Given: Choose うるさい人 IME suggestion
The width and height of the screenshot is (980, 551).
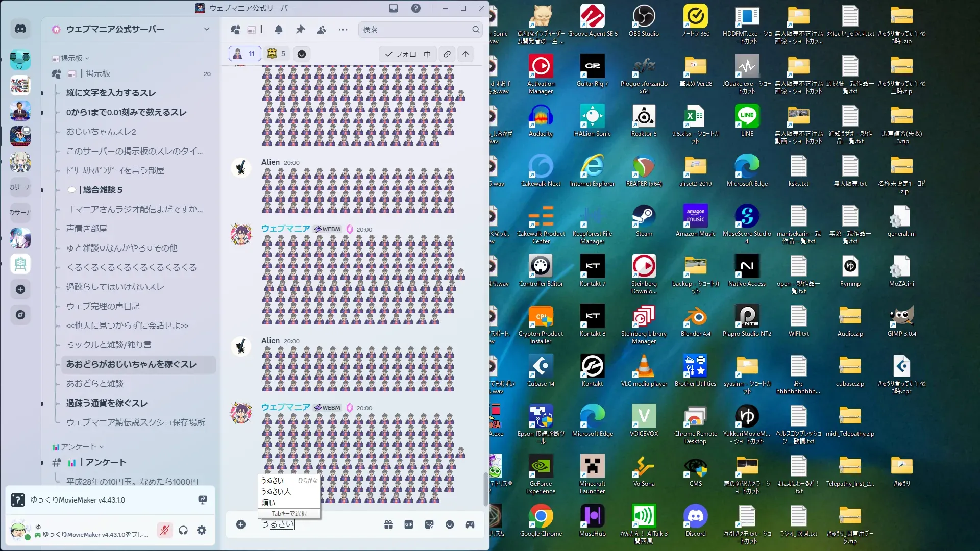Looking at the screenshot, I should click(x=276, y=491).
